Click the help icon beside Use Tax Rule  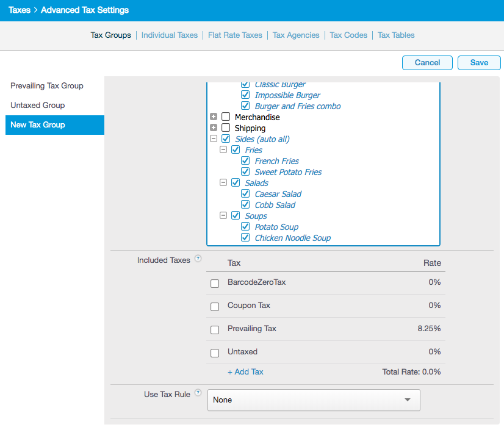198,393
